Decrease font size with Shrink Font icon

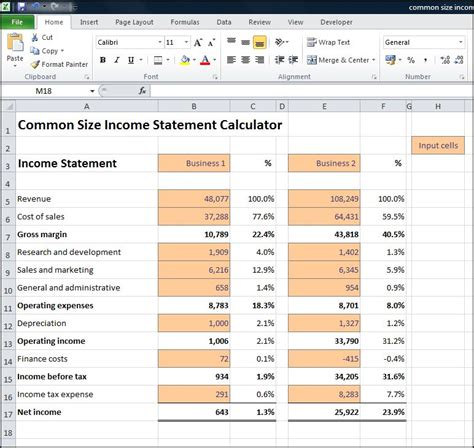click(x=211, y=42)
